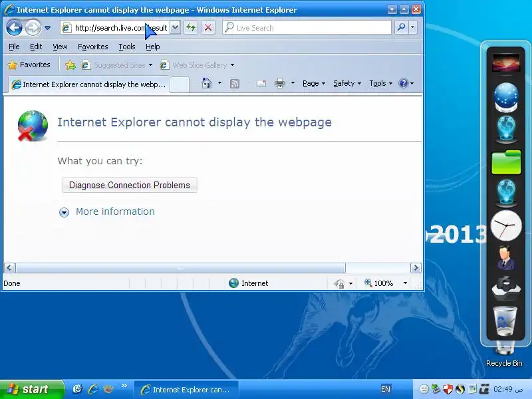Click the Back navigation arrow
Viewport: 532px width, 399px height.
coord(14,27)
